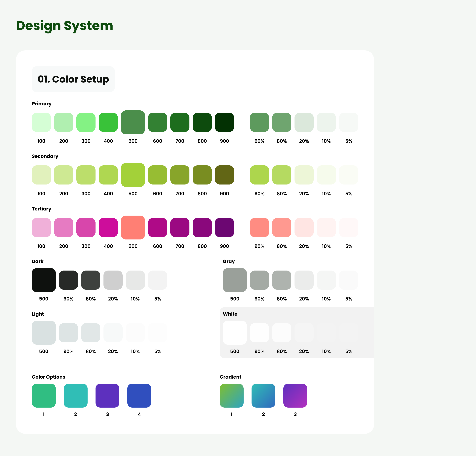The width and height of the screenshot is (476, 456).
Task: Choose the Tertiary 90% opacity swatch
Action: 259,228
